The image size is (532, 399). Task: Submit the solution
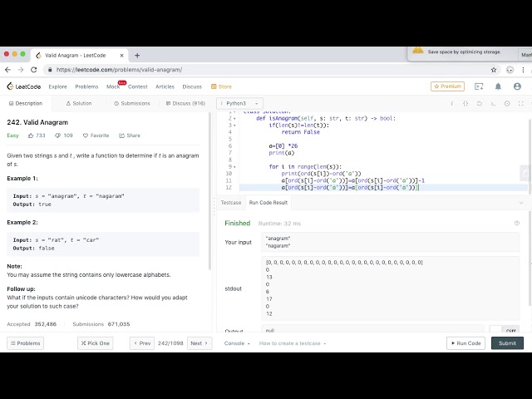[507, 343]
